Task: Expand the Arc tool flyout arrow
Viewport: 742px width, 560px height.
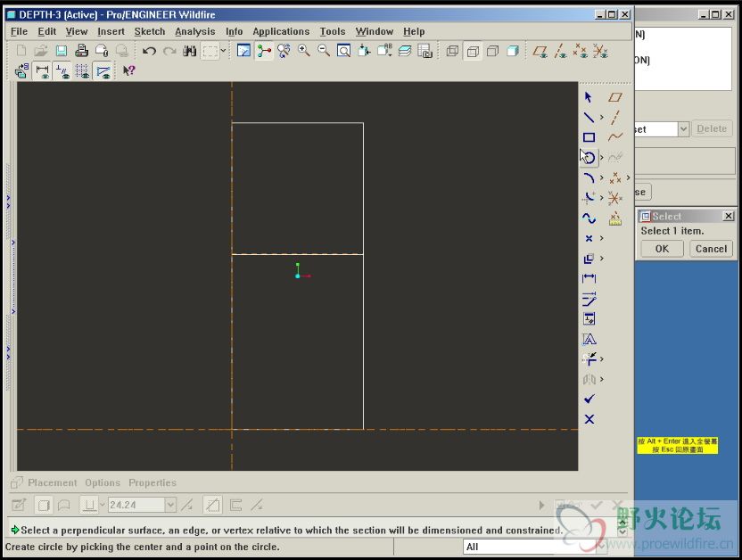Action: point(602,177)
